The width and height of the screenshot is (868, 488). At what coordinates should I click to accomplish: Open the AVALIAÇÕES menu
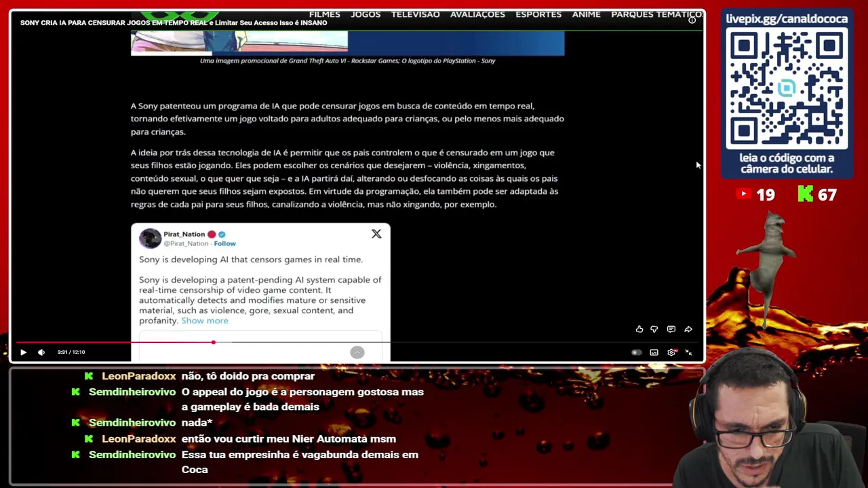click(477, 14)
